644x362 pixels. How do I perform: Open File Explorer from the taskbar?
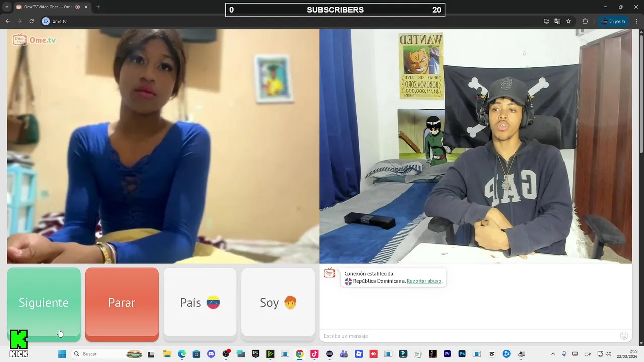click(167, 354)
